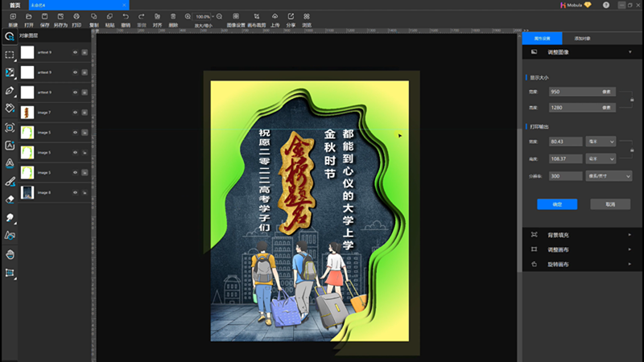The width and height of the screenshot is (644, 362).
Task: Select the image 8 layer thumbnail
Action: [27, 192]
